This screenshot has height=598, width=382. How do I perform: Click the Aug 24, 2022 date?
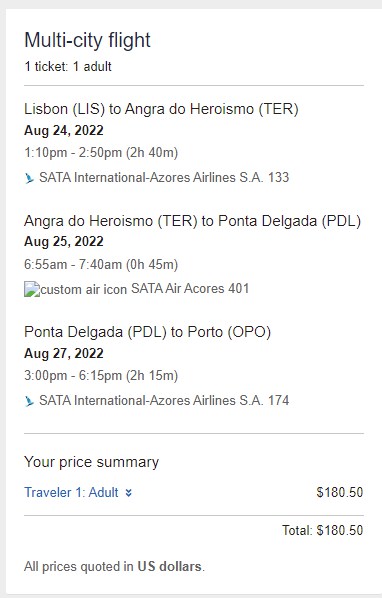[x=64, y=130]
